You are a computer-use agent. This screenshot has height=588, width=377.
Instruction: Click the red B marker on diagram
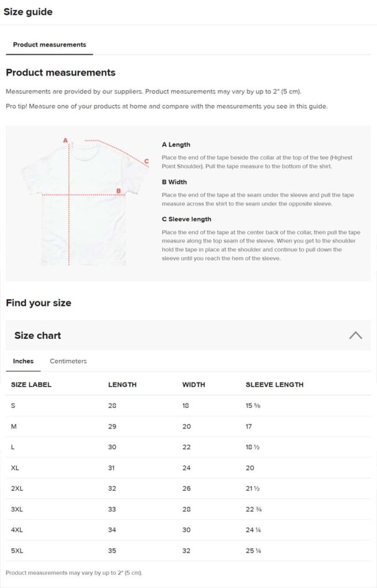(x=118, y=191)
